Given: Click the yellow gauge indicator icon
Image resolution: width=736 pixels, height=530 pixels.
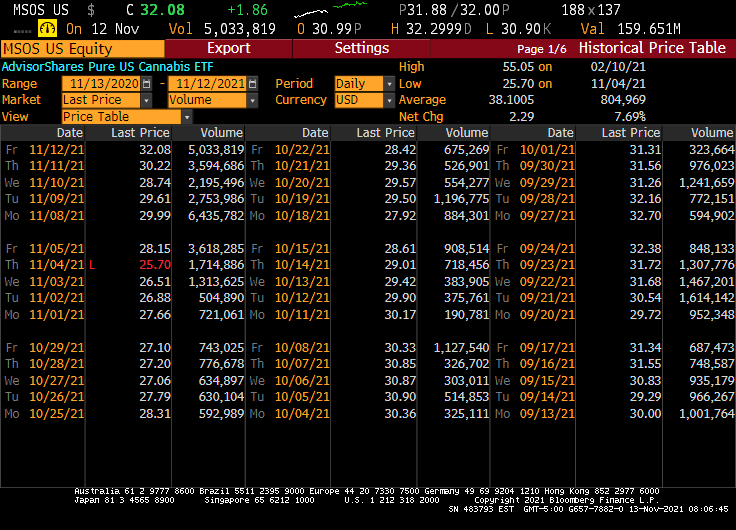Looking at the screenshot, I should (x=47, y=29).
